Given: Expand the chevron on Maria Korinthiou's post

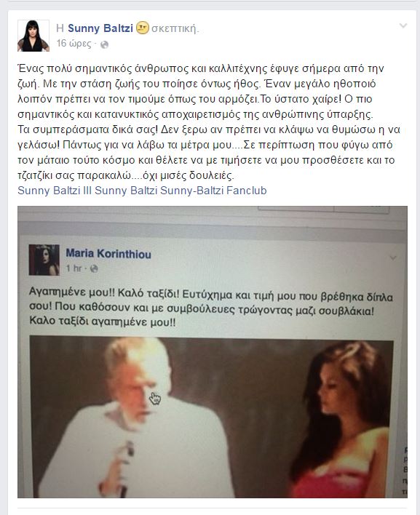Looking at the screenshot, I should click(393, 257).
